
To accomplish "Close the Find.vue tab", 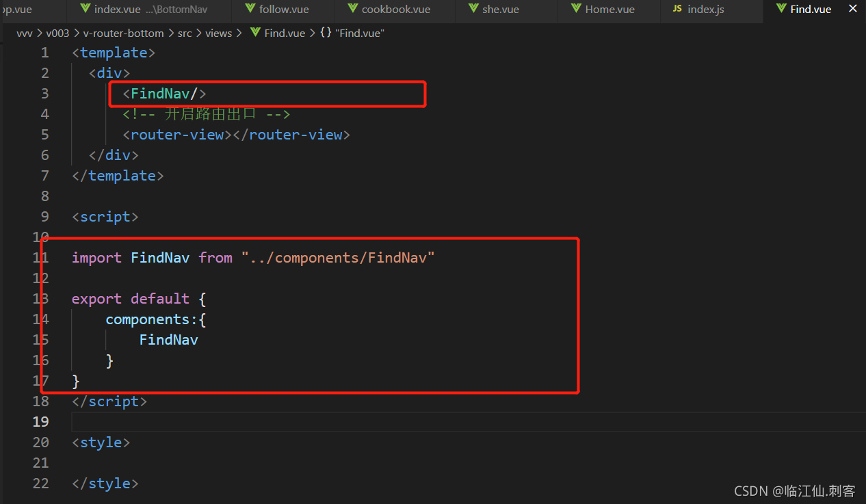I will coord(852,9).
